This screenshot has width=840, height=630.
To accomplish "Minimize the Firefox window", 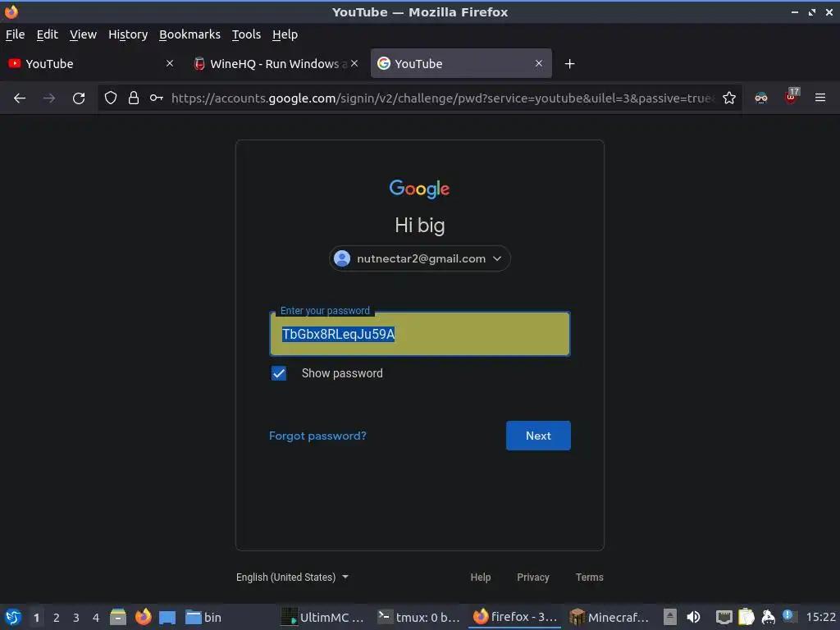I will point(795,11).
